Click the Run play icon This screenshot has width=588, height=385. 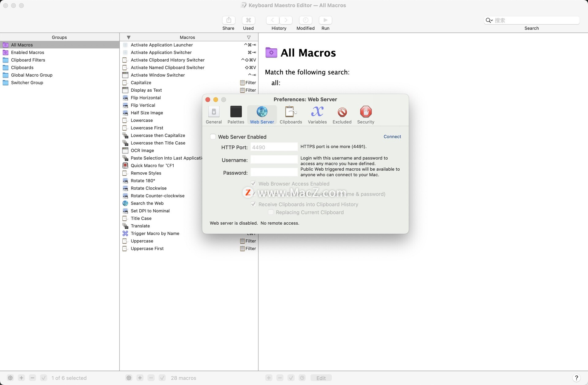(x=326, y=20)
